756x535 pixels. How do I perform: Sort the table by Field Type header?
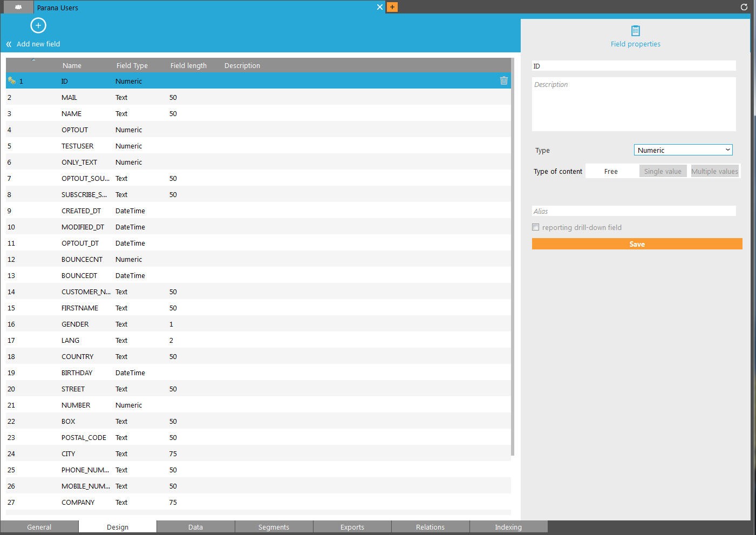tap(132, 65)
